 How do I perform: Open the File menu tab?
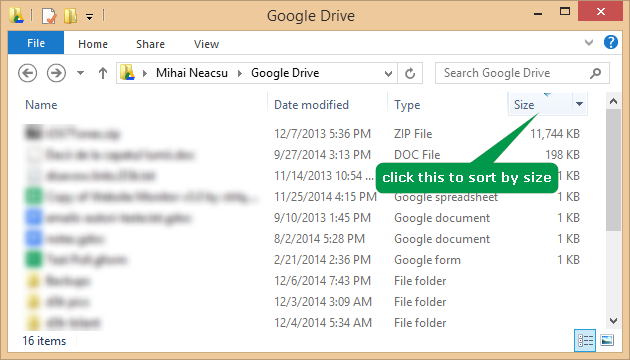(36, 43)
